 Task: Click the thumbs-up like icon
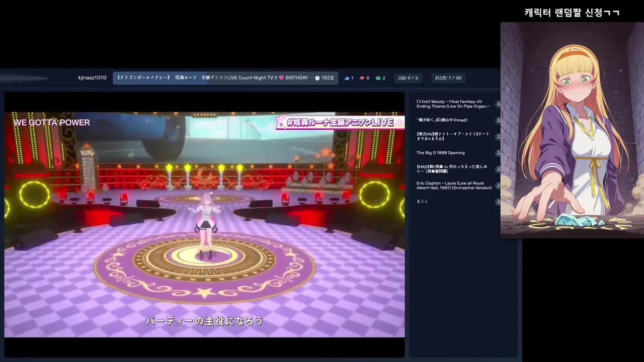click(x=347, y=78)
